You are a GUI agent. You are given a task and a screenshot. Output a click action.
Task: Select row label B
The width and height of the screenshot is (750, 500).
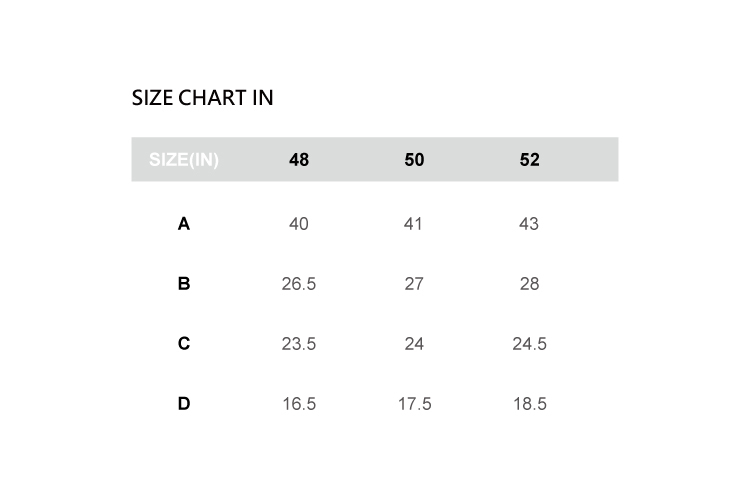click(x=184, y=284)
